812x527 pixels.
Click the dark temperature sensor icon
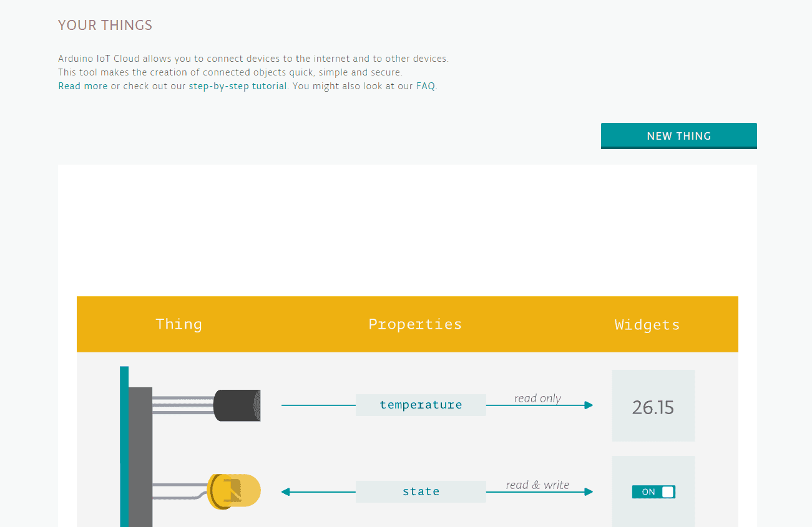[237, 405]
